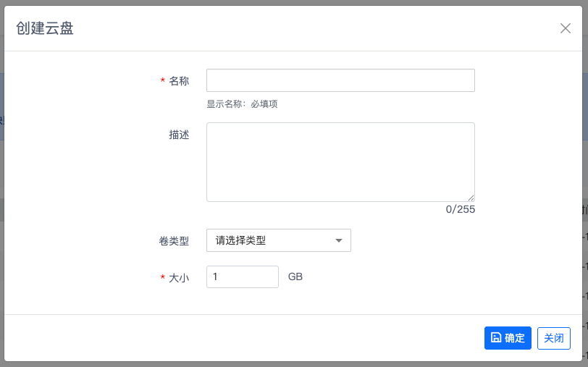588x367 pixels.
Task: Click the 名称 field label
Action: click(x=179, y=81)
